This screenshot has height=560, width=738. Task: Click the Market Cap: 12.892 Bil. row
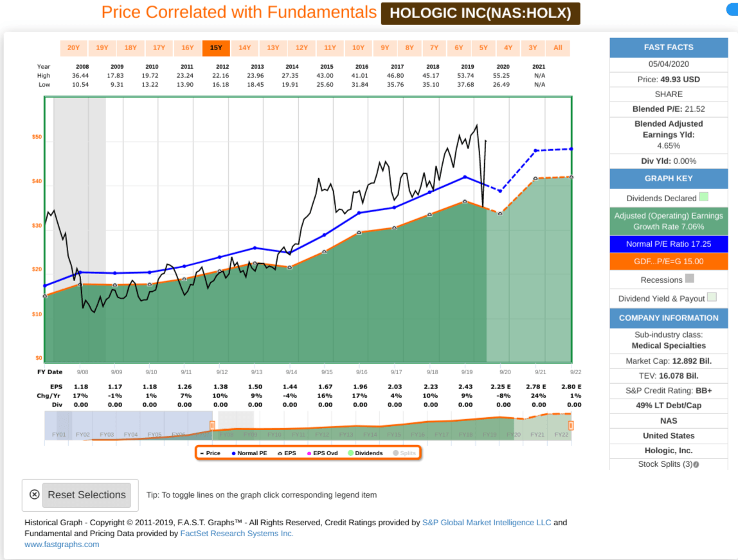[669, 361]
